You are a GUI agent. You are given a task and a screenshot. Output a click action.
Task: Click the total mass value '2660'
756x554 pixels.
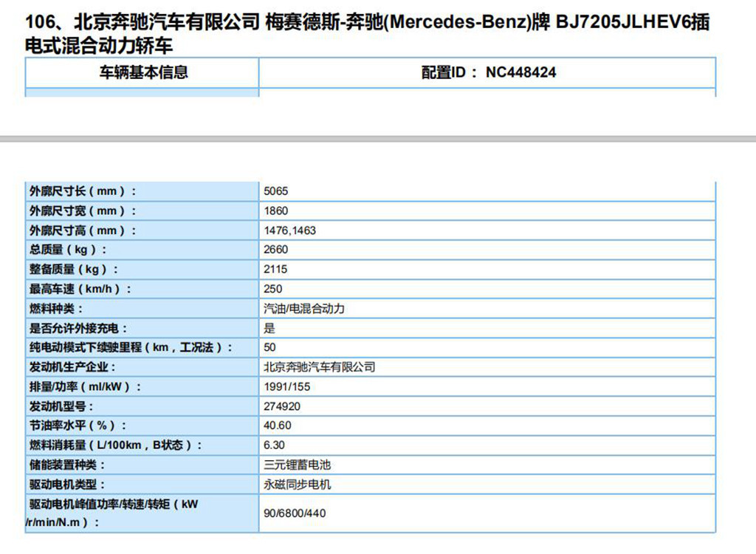pos(276,250)
